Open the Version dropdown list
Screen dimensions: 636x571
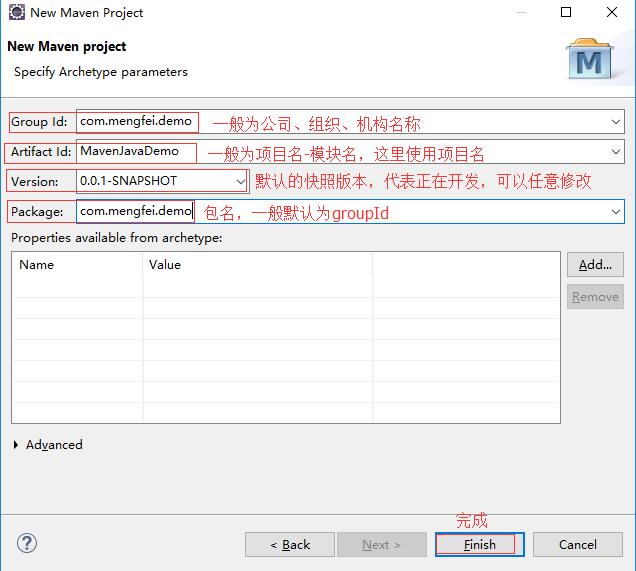(x=241, y=181)
